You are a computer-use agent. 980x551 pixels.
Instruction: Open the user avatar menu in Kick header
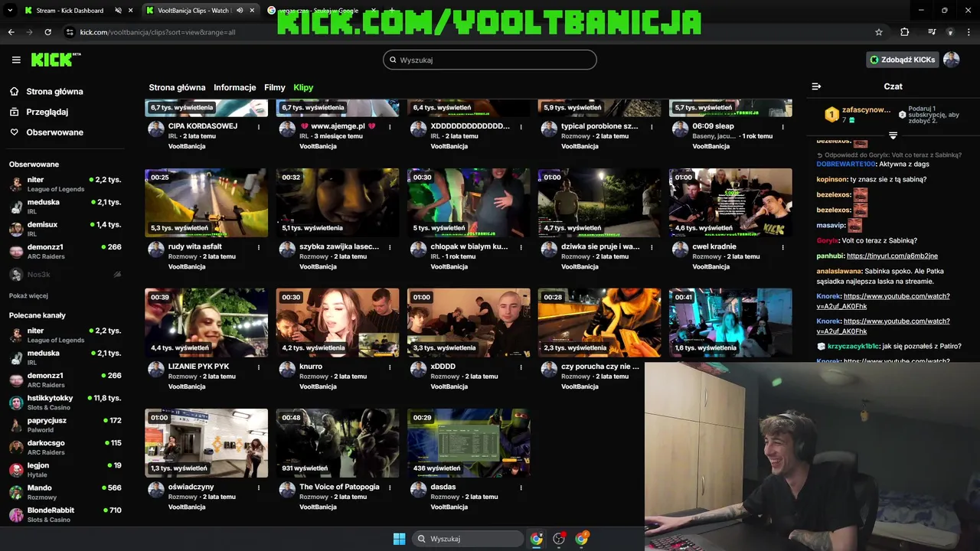951,60
